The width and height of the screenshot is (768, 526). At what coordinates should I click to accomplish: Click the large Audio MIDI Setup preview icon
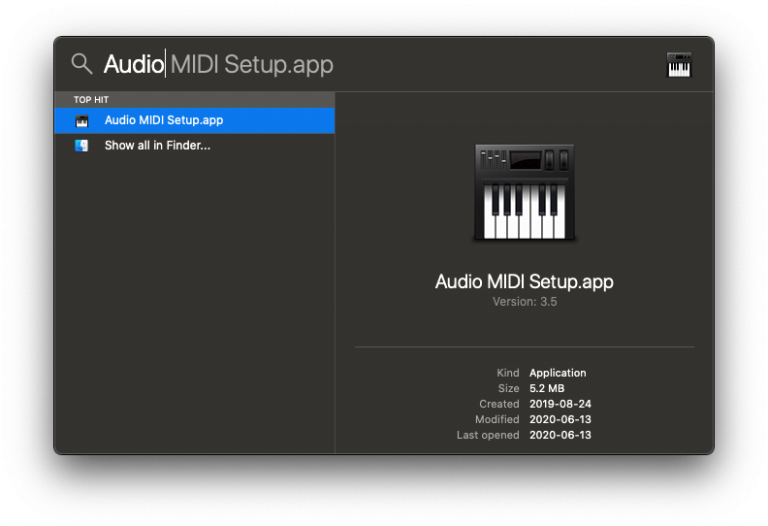(x=524, y=192)
